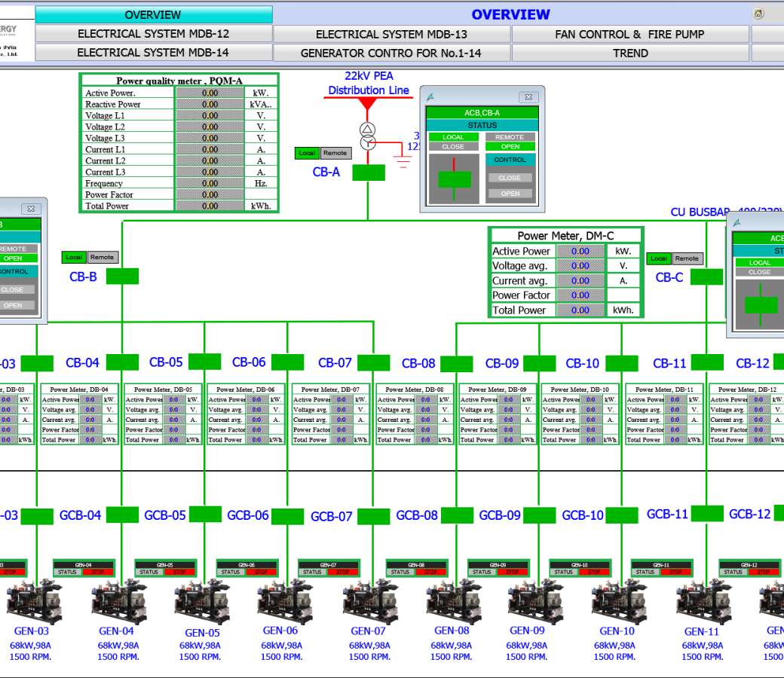
Task: Click the CB-10 circuit breaker block
Action: (x=622, y=364)
